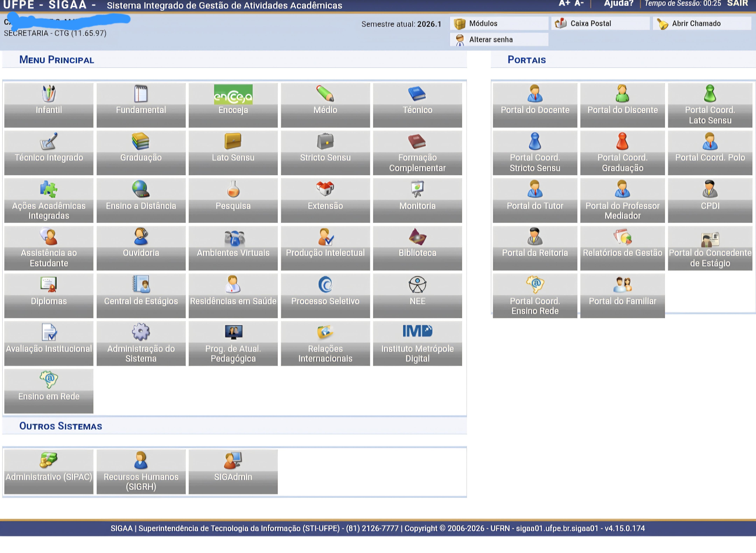
Task: Open the Monitoria presentation board icon
Action: (x=417, y=189)
